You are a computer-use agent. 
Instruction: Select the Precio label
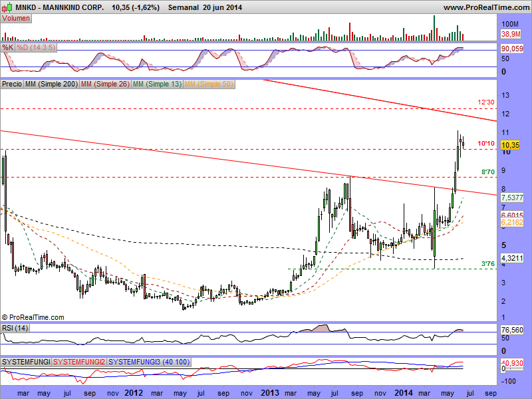tap(12, 84)
